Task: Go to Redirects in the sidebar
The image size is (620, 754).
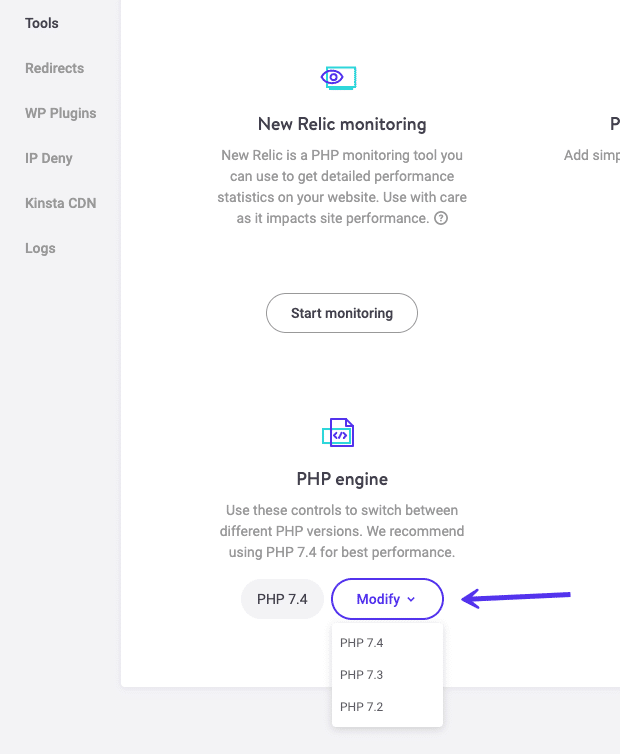Action: point(54,68)
